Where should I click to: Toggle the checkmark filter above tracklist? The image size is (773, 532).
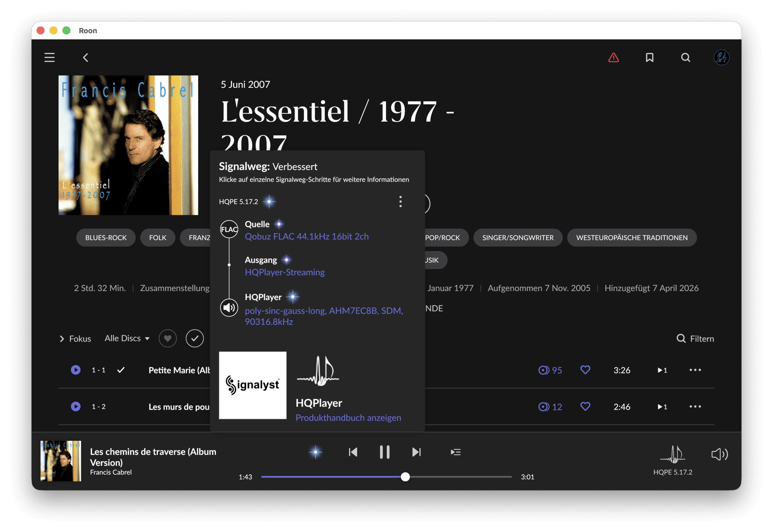coord(195,339)
